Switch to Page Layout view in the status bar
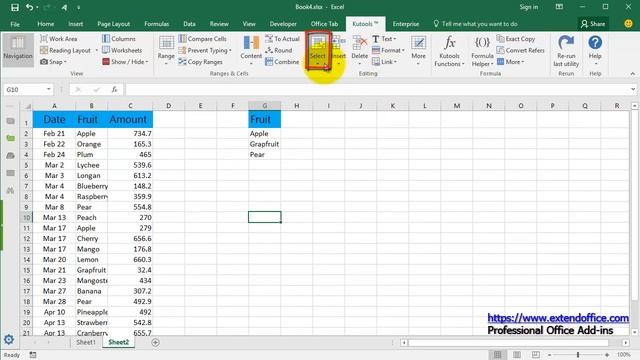The image size is (640, 360). pyautogui.click(x=517, y=355)
